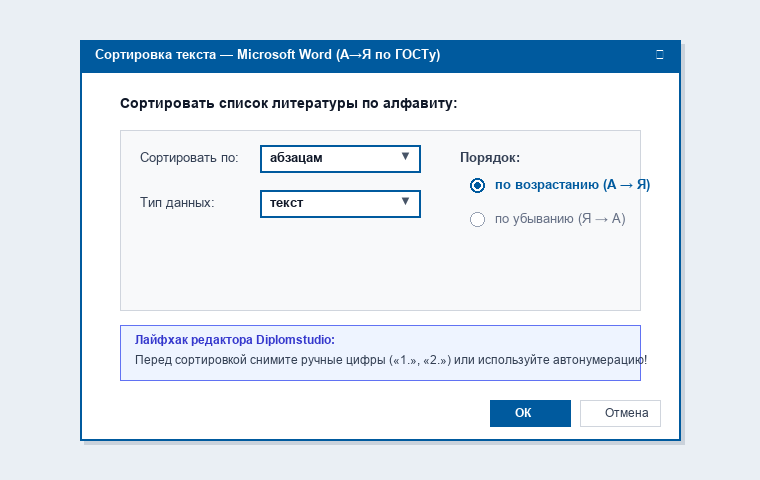Click the dialog title 'Сортировка текста — Microsoft Word'
Screen dimensions: 760x480
coord(213,54)
